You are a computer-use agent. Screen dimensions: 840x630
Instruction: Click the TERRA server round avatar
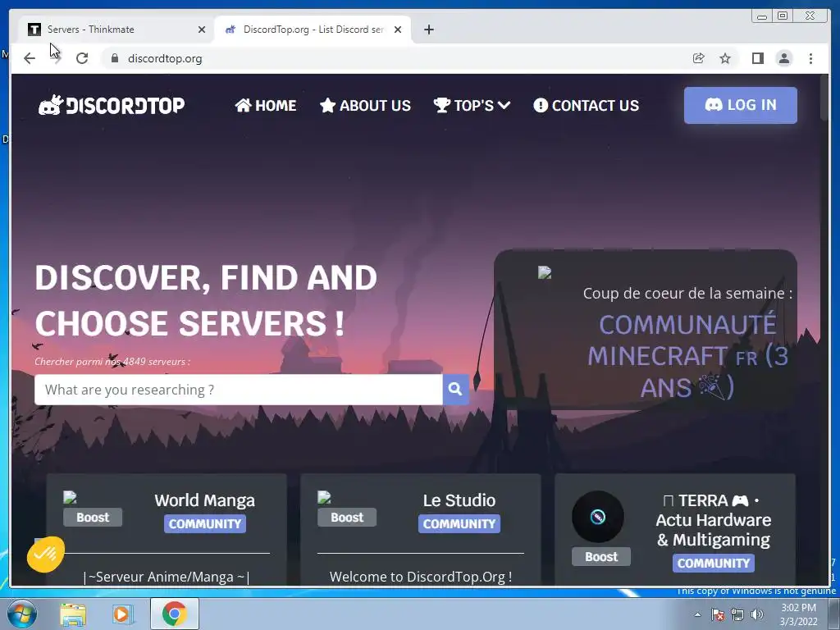pos(598,517)
